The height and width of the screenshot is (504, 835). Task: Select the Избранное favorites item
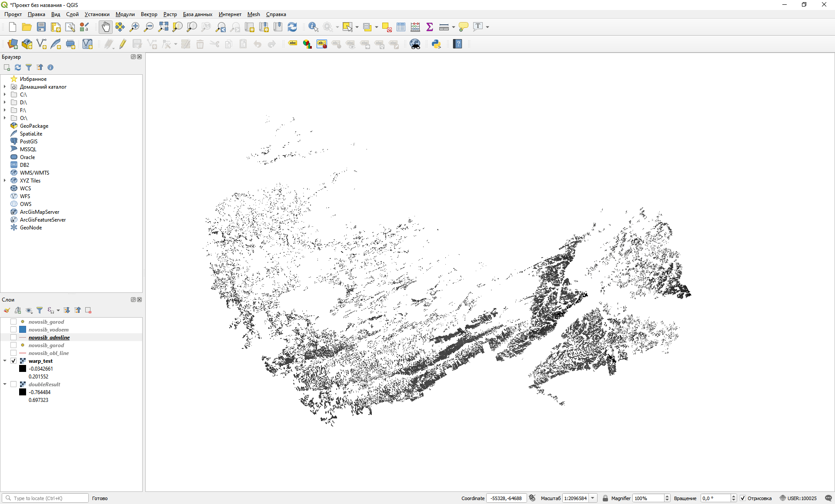33,79
